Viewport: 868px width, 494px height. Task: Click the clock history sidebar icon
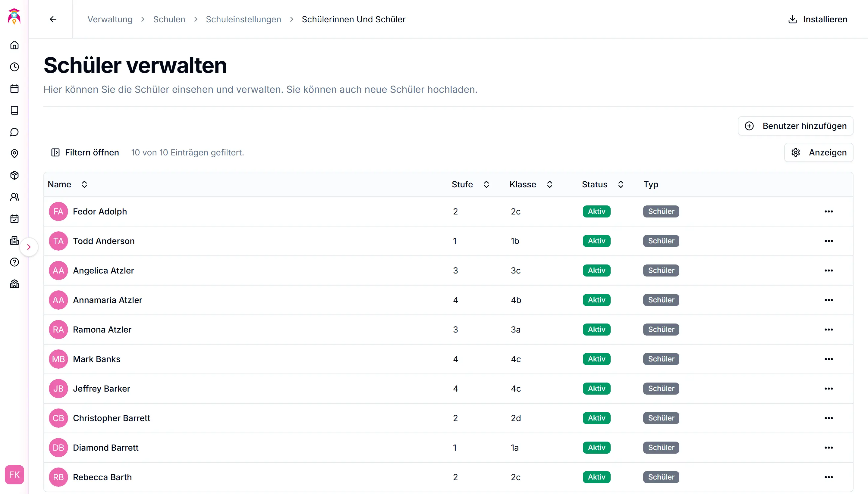(14, 67)
